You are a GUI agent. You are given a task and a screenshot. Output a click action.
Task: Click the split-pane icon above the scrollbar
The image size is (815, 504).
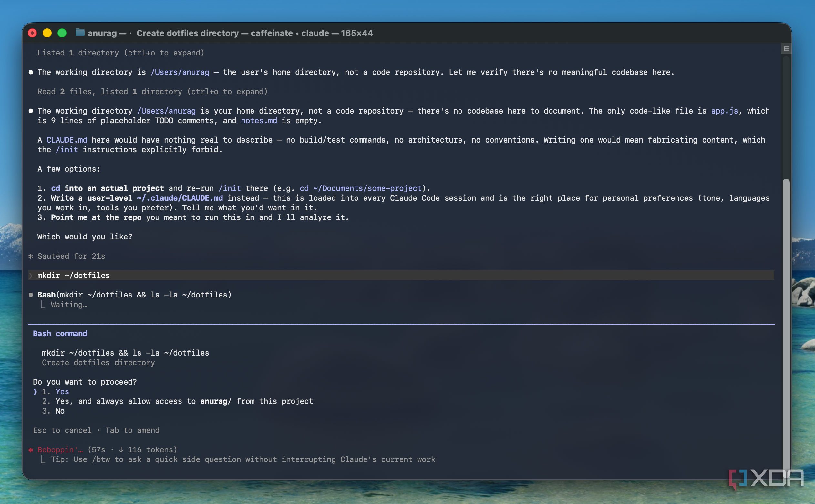786,49
